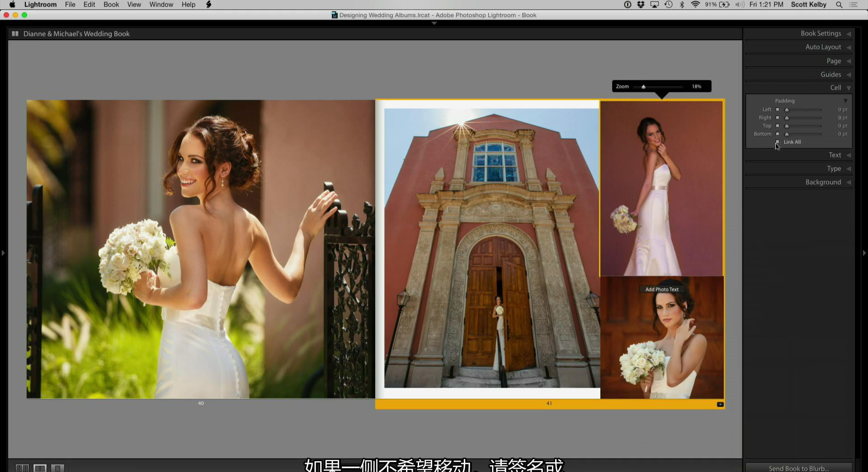Toggle the Bottom padding link checkbox

click(x=778, y=134)
